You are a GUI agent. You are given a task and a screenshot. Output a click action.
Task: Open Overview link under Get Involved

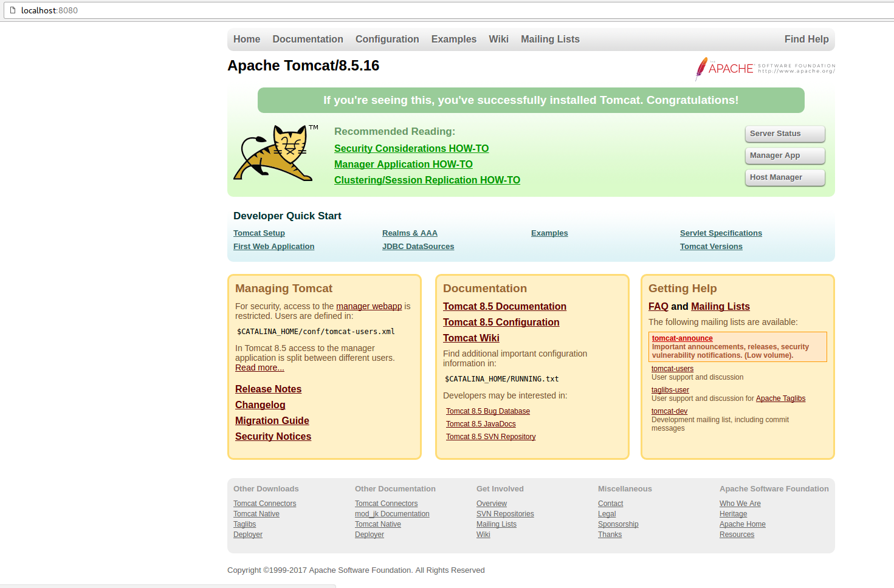click(x=491, y=504)
